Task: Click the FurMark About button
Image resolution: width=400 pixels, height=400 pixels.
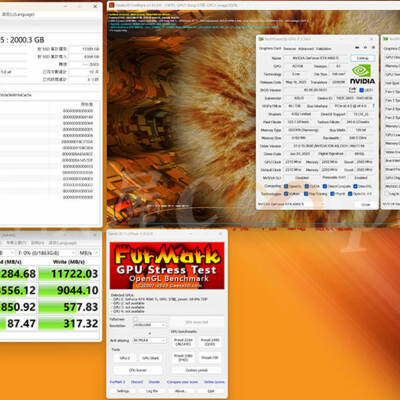Action: pyautogui.click(x=180, y=391)
